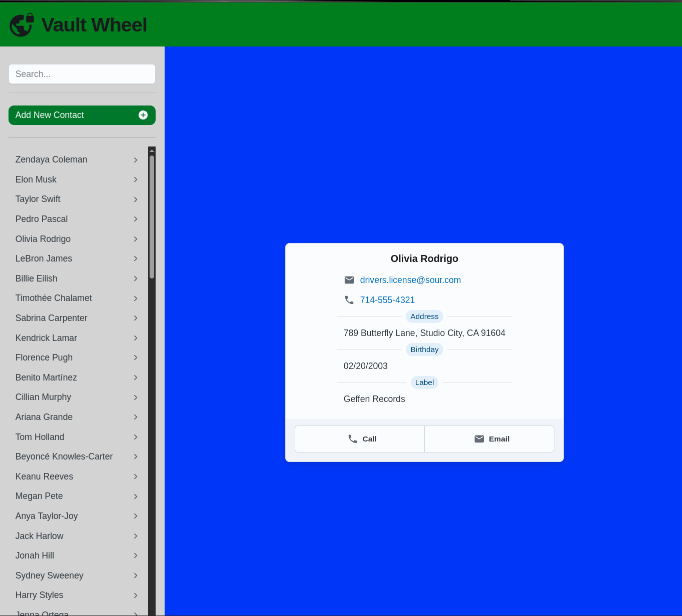Expand the Pedro Pascal contact arrow
Viewport: 682px width, 616px height.
pyautogui.click(x=136, y=219)
